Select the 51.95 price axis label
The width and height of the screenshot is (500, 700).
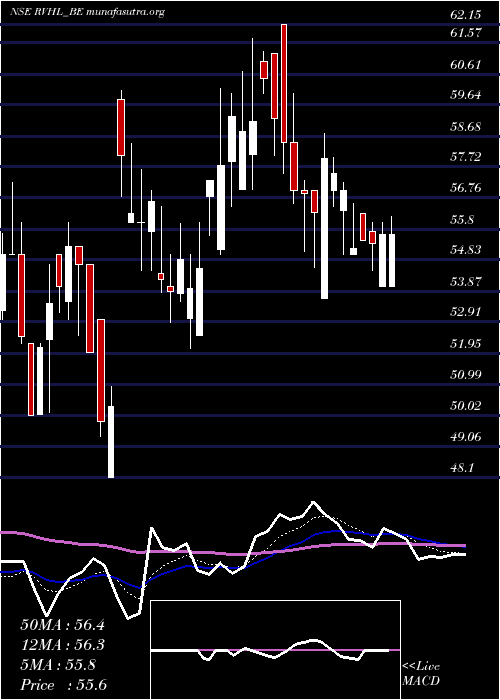coord(466,343)
